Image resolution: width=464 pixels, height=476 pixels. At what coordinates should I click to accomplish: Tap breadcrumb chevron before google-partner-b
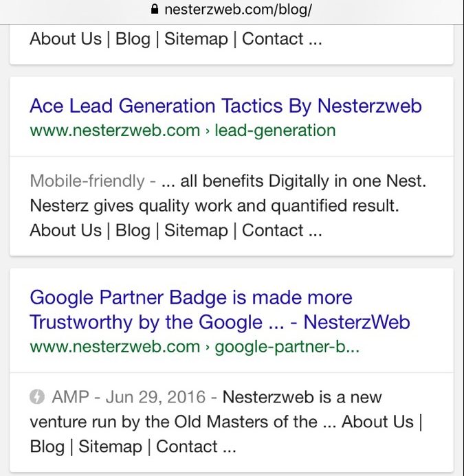(208, 348)
